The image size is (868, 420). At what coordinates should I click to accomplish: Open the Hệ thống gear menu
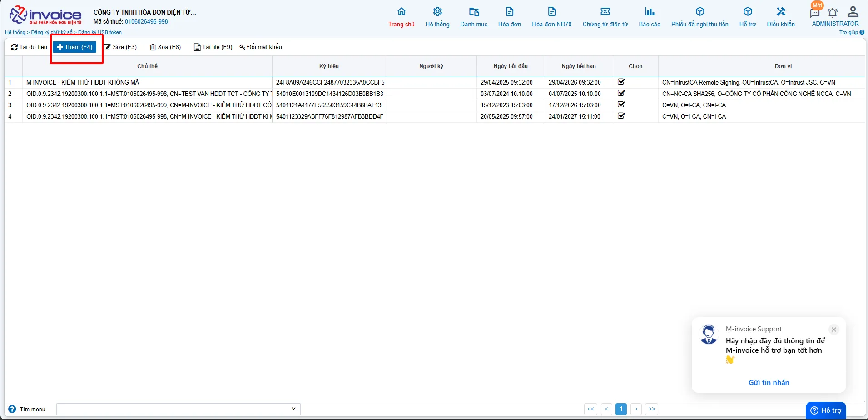point(437,11)
